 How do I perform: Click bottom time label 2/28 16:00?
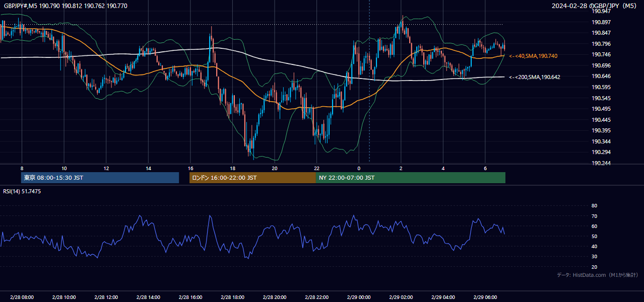[x=190, y=297]
